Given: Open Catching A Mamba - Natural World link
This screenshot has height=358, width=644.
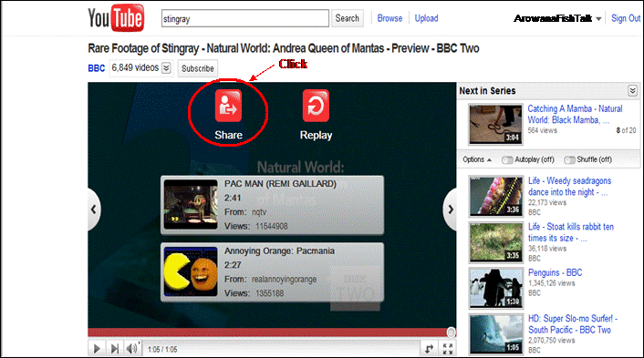Looking at the screenshot, I should tap(575, 115).
